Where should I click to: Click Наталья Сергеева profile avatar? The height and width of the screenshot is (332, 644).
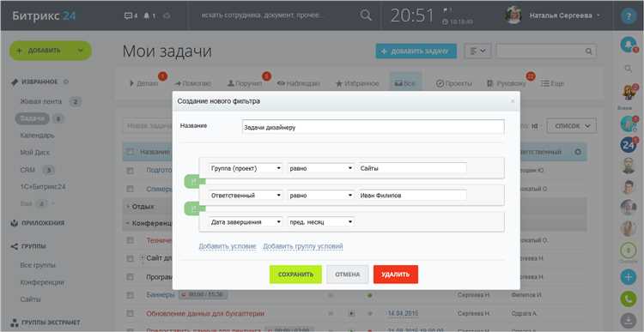[x=513, y=15]
